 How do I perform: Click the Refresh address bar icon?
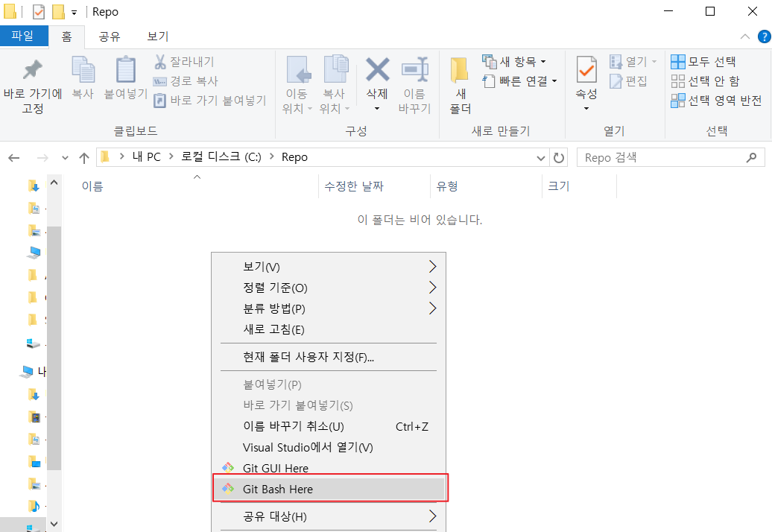click(x=558, y=157)
